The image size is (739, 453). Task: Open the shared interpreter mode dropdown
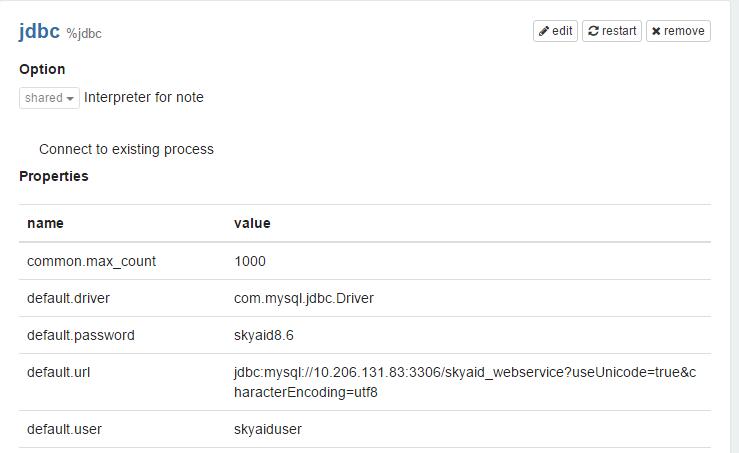[x=49, y=98]
